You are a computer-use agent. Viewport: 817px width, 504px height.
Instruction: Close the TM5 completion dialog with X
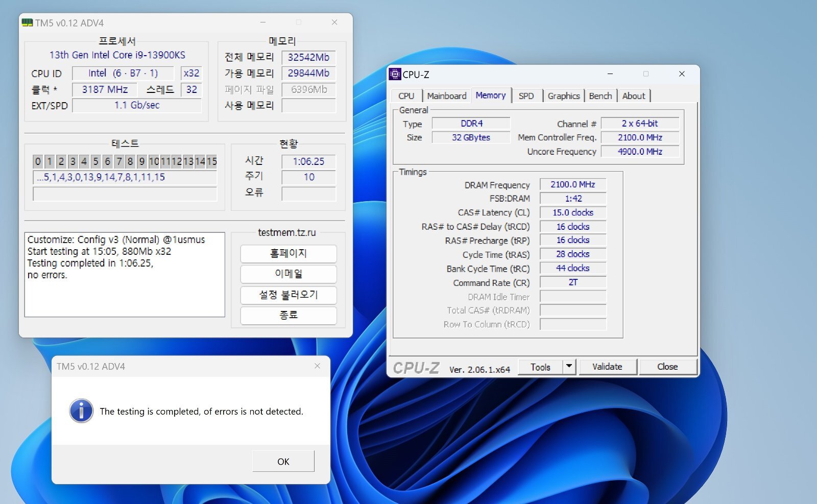coord(318,366)
